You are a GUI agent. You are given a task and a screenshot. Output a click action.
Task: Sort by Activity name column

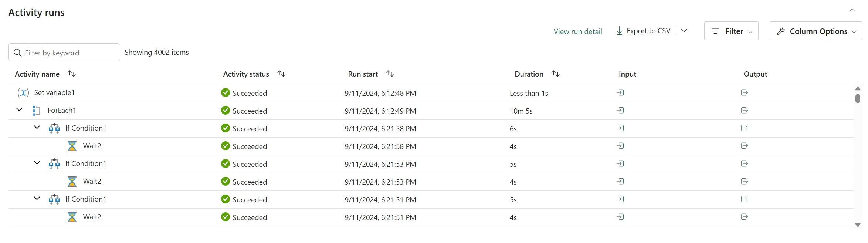click(x=72, y=74)
